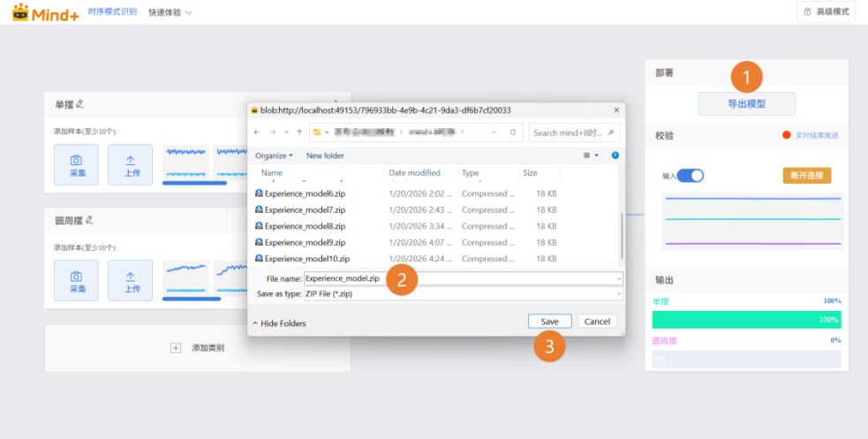Click the Up folder arrow in save dialog

299,132
